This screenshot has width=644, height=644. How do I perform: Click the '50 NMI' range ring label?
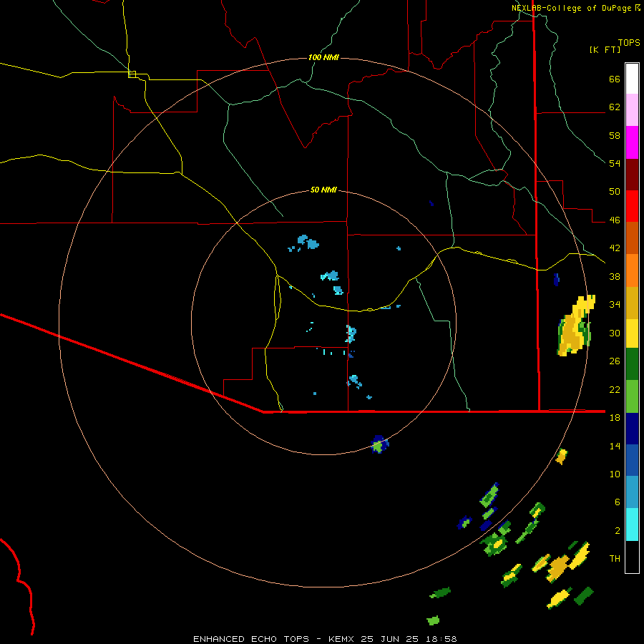(x=323, y=190)
